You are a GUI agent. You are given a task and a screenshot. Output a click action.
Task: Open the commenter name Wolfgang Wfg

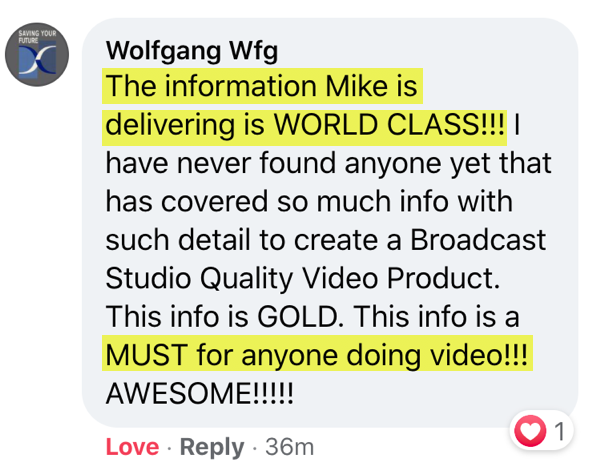(192, 50)
